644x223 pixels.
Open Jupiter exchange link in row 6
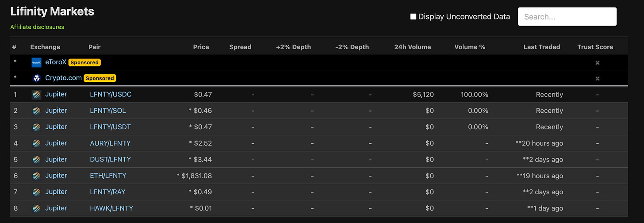click(x=56, y=176)
